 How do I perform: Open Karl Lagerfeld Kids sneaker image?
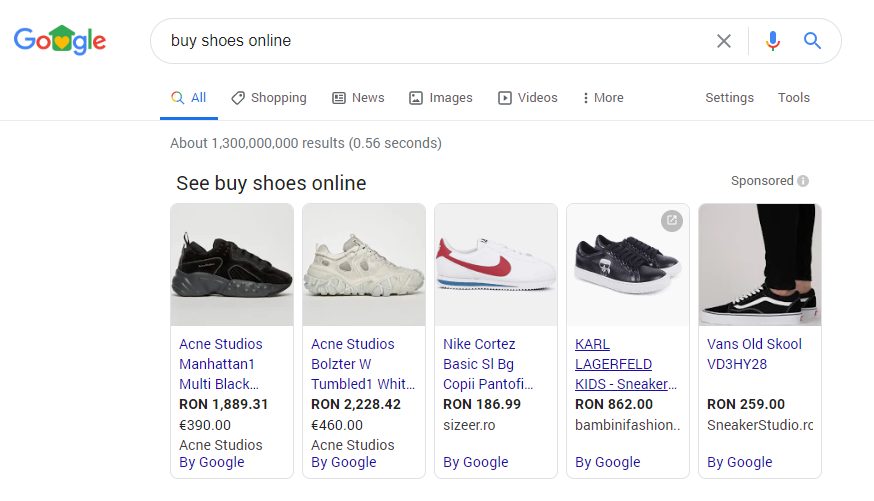click(x=628, y=265)
